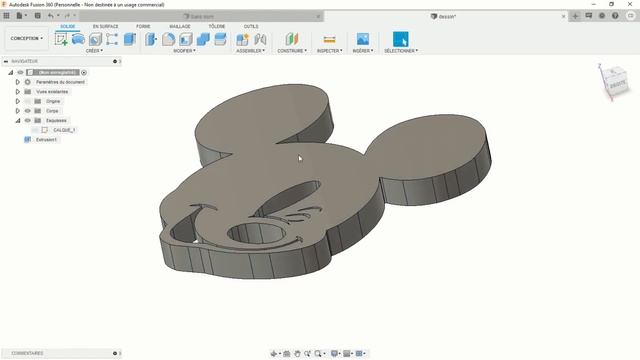Start a new sketch with Create Sketch
The image size is (640, 360).
tap(61, 39)
